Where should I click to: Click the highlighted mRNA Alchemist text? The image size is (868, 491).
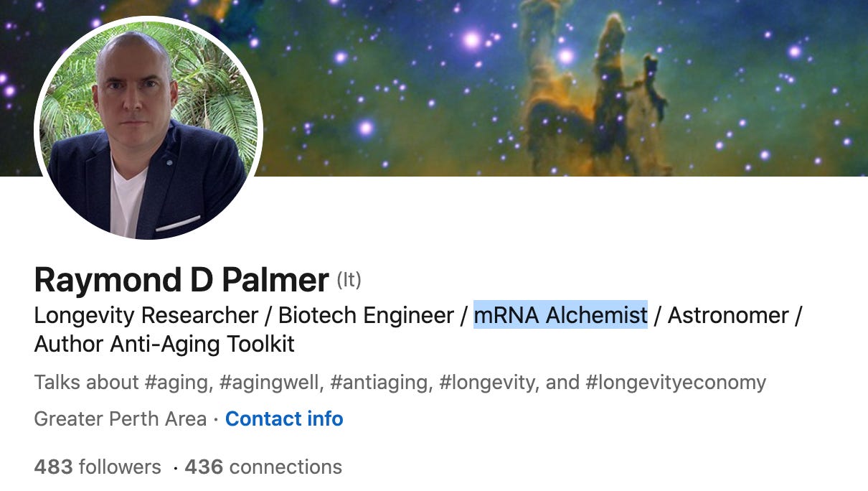point(560,315)
